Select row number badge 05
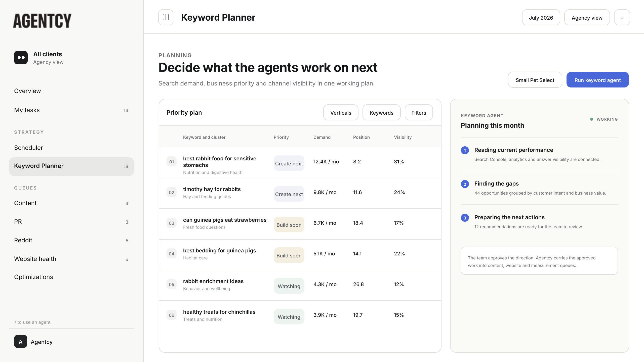The width and height of the screenshot is (644, 362). point(172,284)
